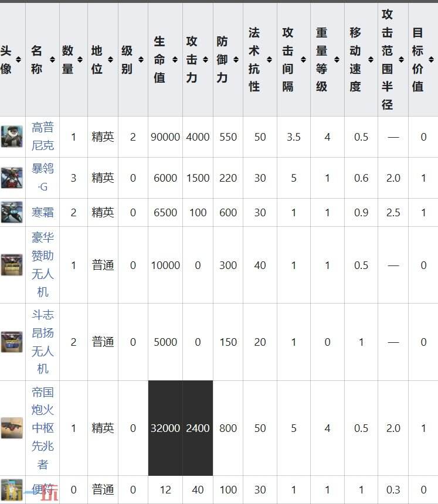438x504 pixels.
Task: Select the 1500 attack value of 暴鸰·G
Action: point(198,178)
